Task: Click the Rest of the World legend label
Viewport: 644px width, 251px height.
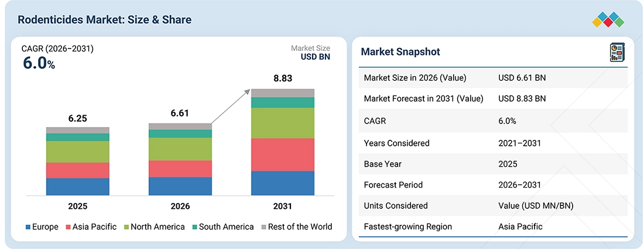Action: coord(300,227)
